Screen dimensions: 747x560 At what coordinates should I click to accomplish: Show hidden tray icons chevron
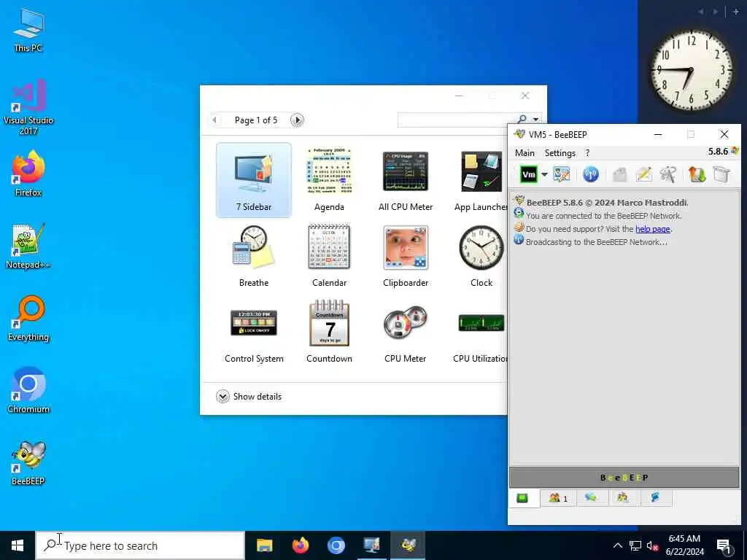click(617, 545)
